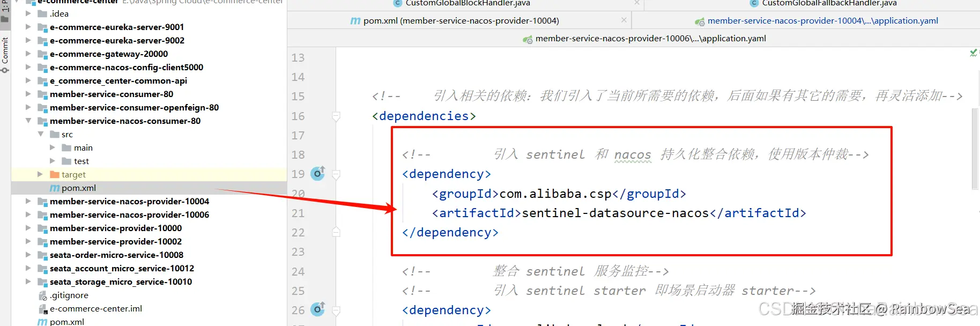Switch to CustomGlobalBlockHandler.java tab
The width and height of the screenshot is (980, 326).
tap(467, 3)
